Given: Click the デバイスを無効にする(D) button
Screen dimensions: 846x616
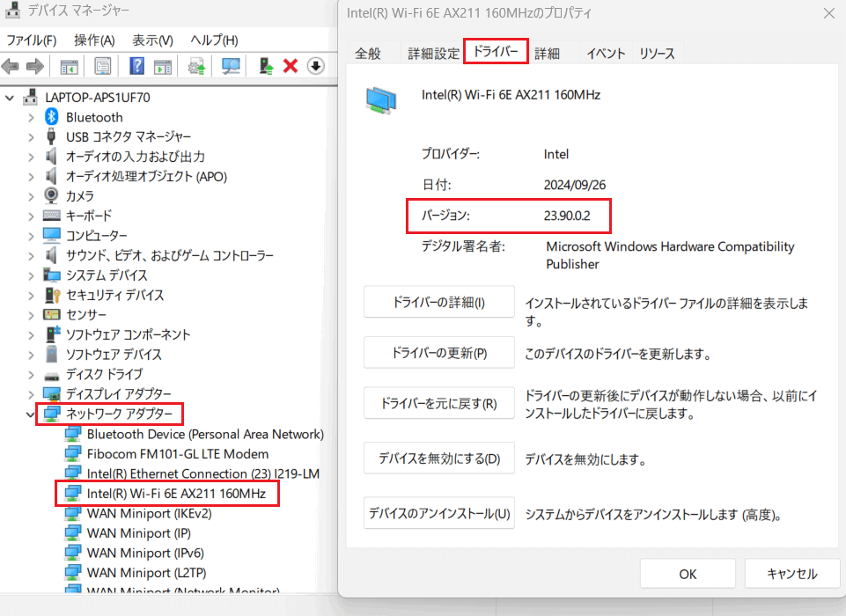Looking at the screenshot, I should tap(438, 458).
